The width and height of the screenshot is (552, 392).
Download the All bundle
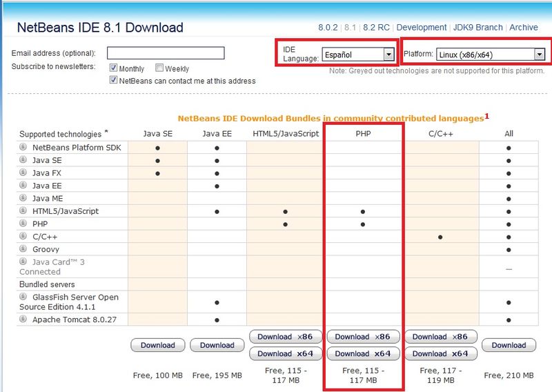(509, 345)
